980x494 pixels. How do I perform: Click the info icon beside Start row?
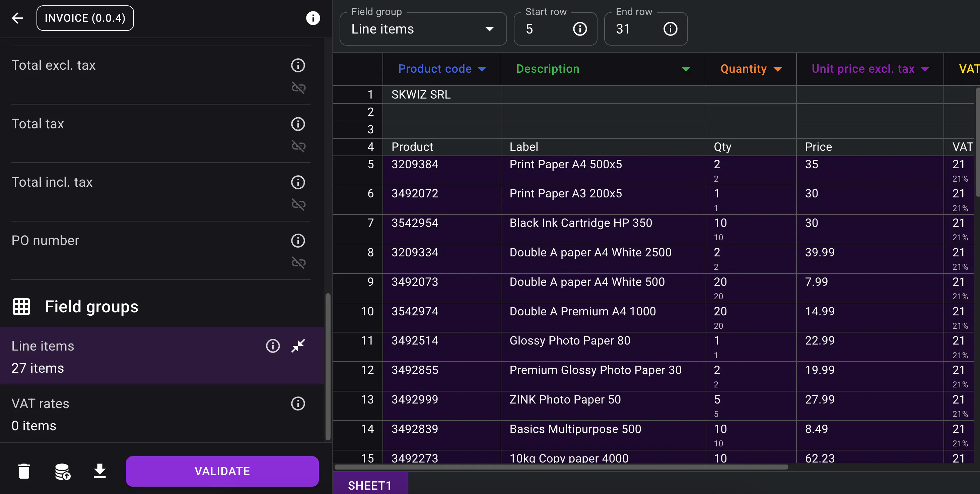pyautogui.click(x=580, y=28)
